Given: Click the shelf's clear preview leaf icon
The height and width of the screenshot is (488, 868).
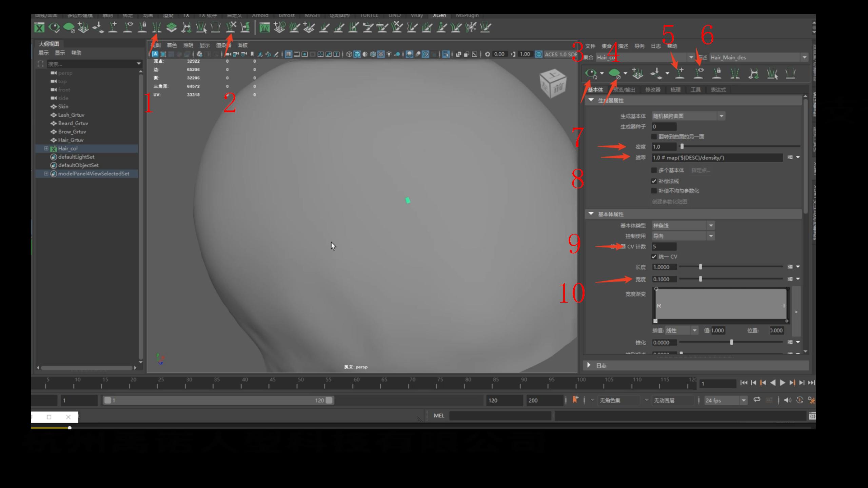Looking at the screenshot, I should [69, 27].
